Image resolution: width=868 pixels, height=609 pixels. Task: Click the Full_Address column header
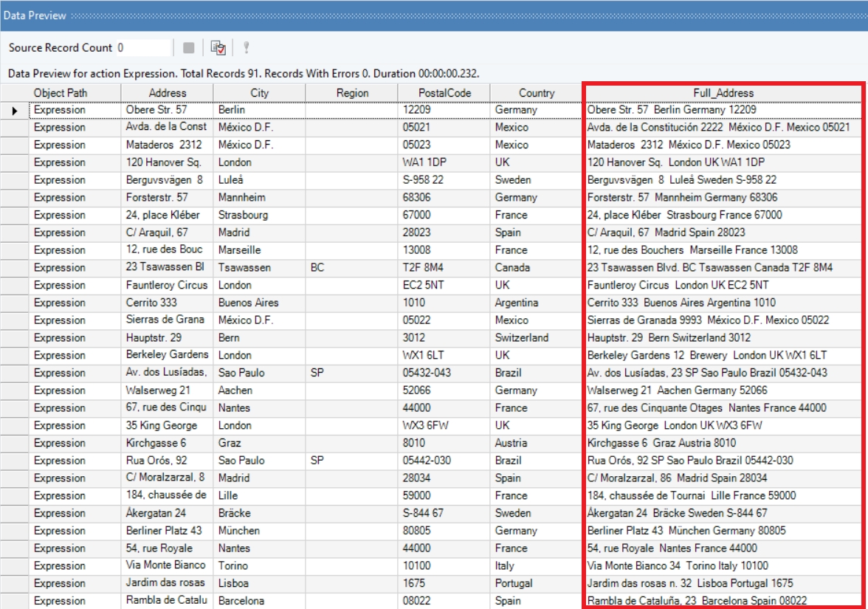[723, 93]
